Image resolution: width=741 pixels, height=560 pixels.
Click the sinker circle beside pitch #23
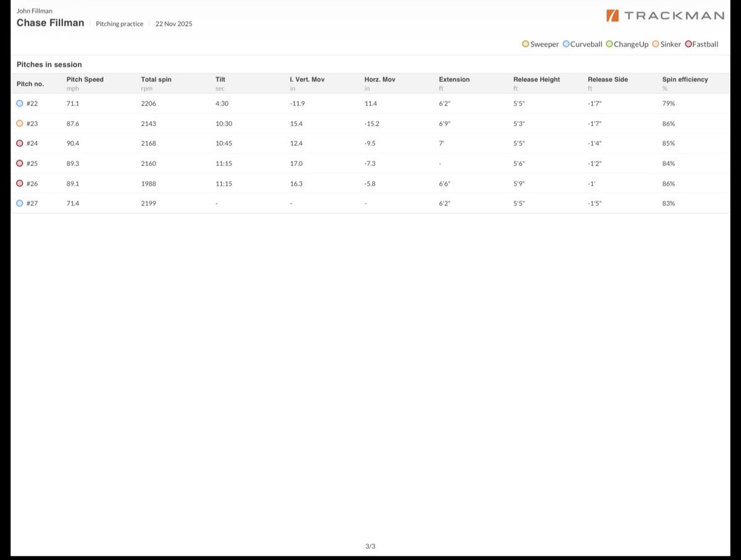click(20, 123)
